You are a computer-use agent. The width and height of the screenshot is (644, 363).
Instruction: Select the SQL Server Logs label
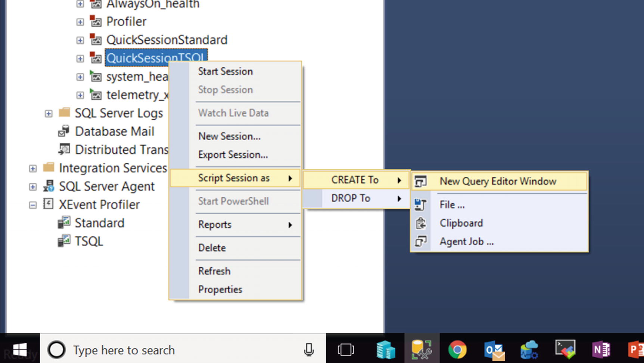click(119, 113)
